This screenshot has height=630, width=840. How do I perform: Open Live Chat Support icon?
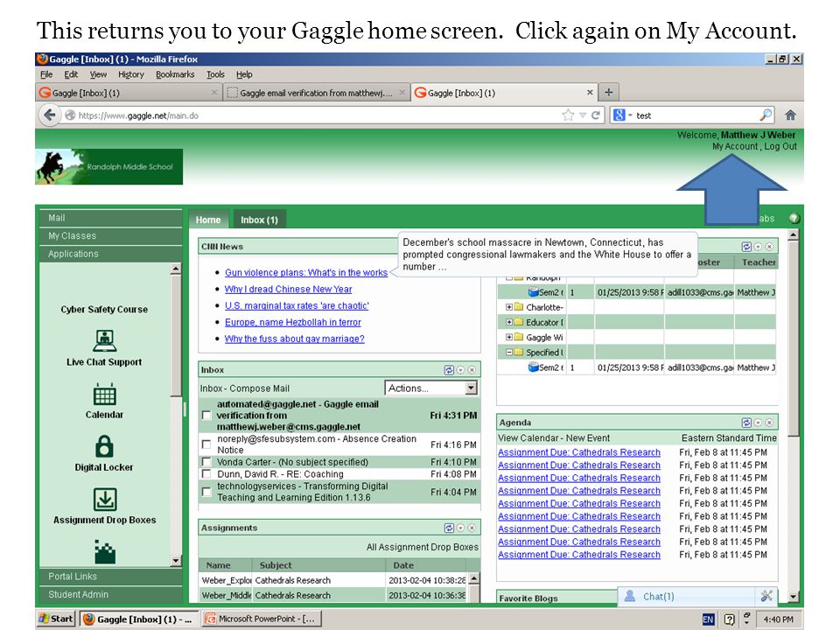pyautogui.click(x=104, y=340)
